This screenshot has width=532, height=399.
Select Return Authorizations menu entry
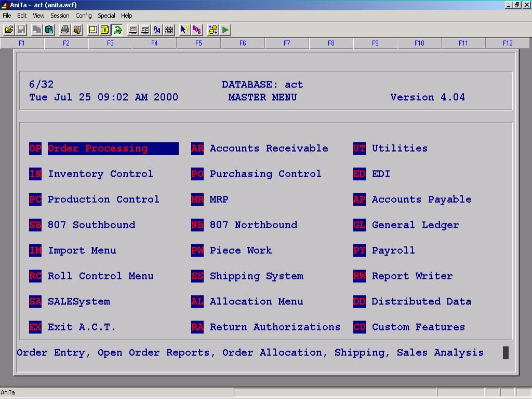(265, 327)
